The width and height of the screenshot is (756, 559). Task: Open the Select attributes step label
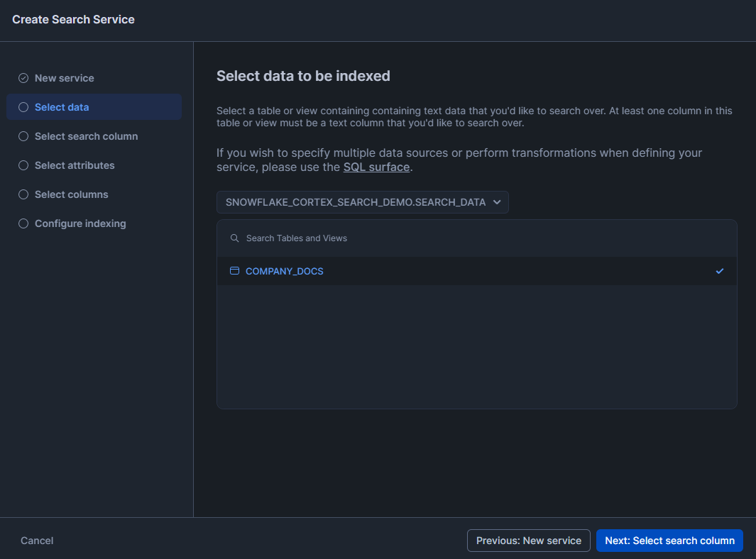coord(75,165)
